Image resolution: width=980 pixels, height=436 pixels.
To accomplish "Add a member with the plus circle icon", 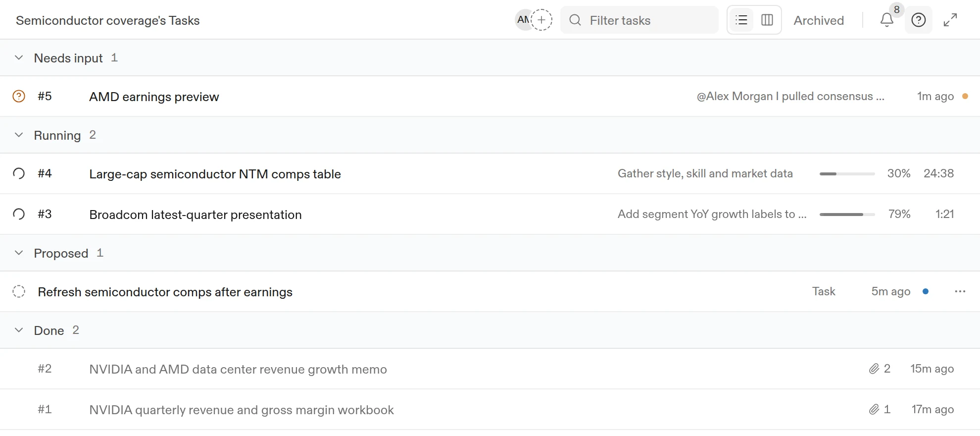I will tap(541, 20).
